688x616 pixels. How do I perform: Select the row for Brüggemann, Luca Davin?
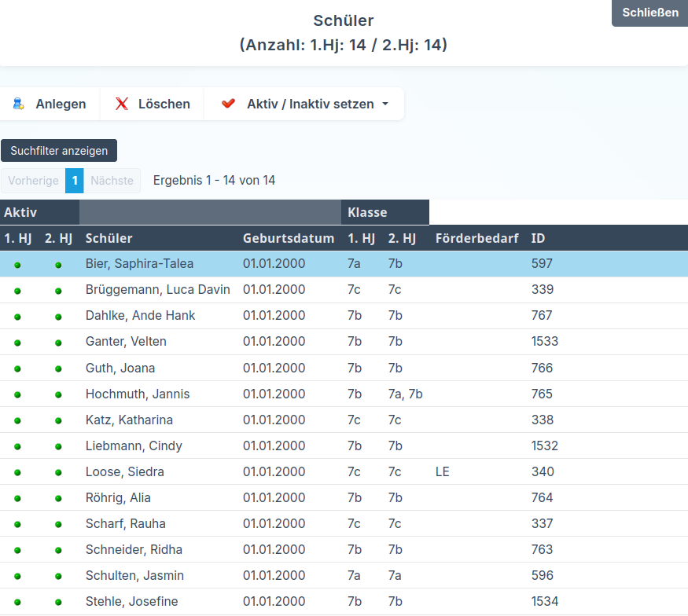pyautogui.click(x=157, y=290)
